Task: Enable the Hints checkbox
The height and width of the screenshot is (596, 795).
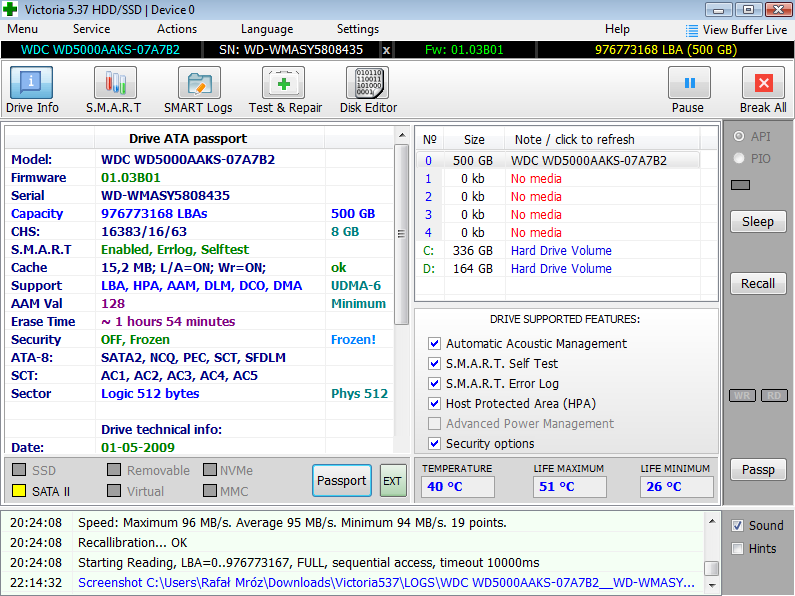Action: pyautogui.click(x=737, y=548)
